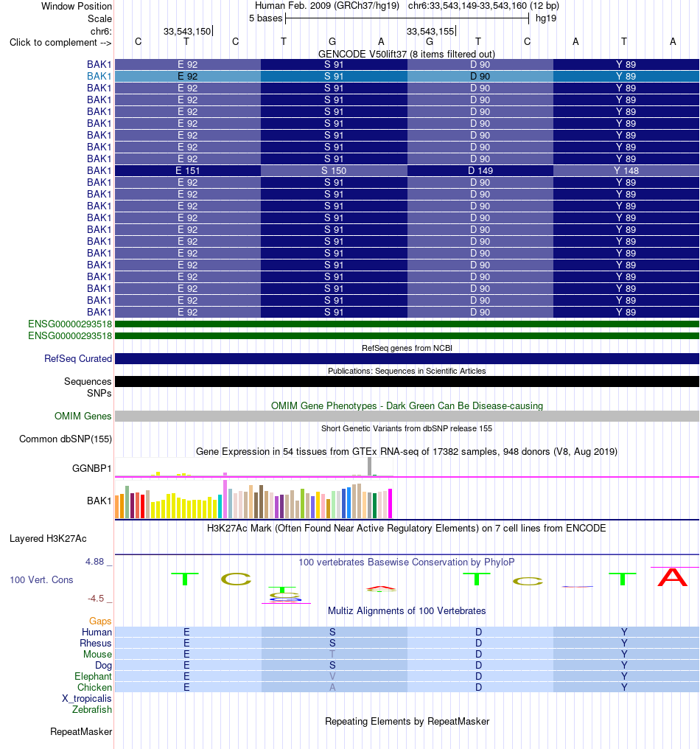Screen dimensions: 700x749
Task: Select the highlighted light-blue BAK1 transcript label
Action: tap(99, 77)
